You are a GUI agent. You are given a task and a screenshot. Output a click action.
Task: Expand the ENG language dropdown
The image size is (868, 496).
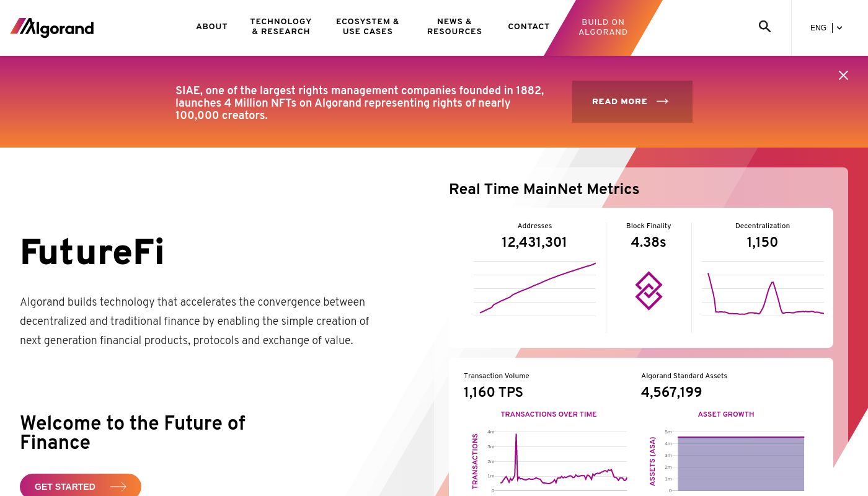point(826,28)
